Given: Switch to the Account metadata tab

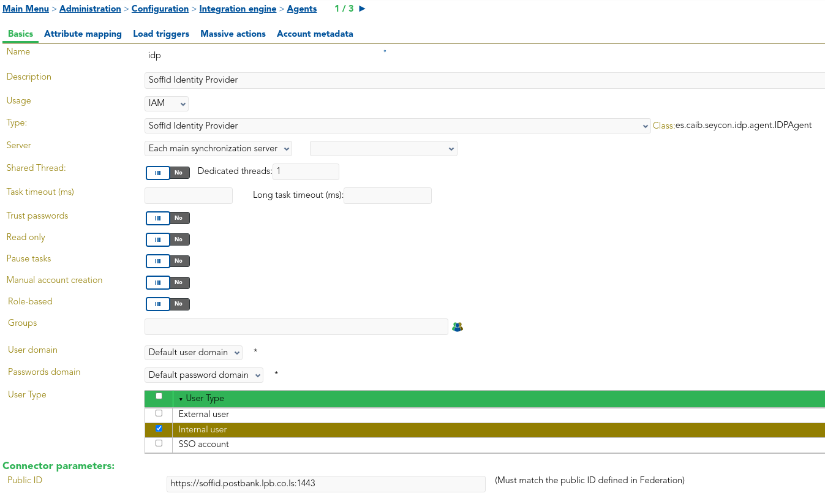Looking at the screenshot, I should (x=315, y=34).
